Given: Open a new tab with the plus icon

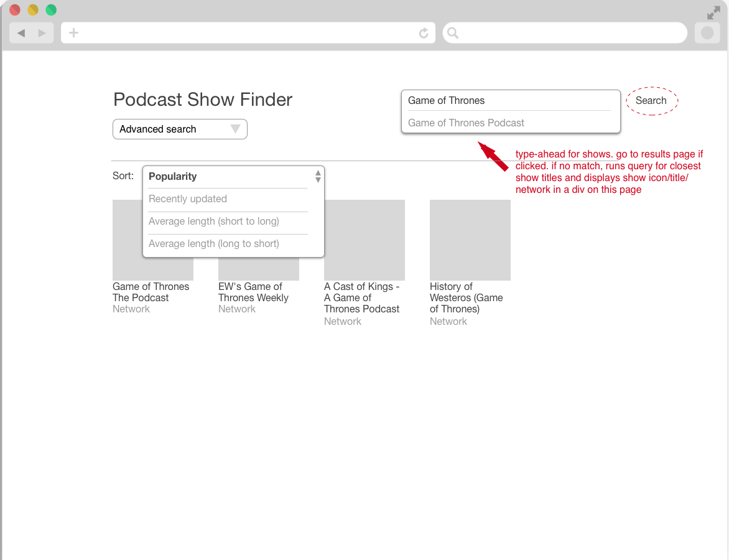Looking at the screenshot, I should coord(73,33).
